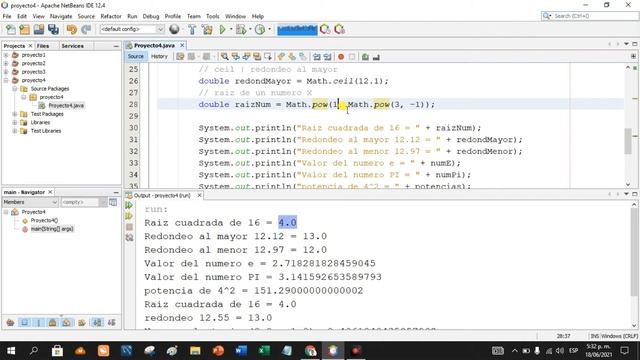Run the project with green play icon
The image size is (640, 360).
pos(222,29)
